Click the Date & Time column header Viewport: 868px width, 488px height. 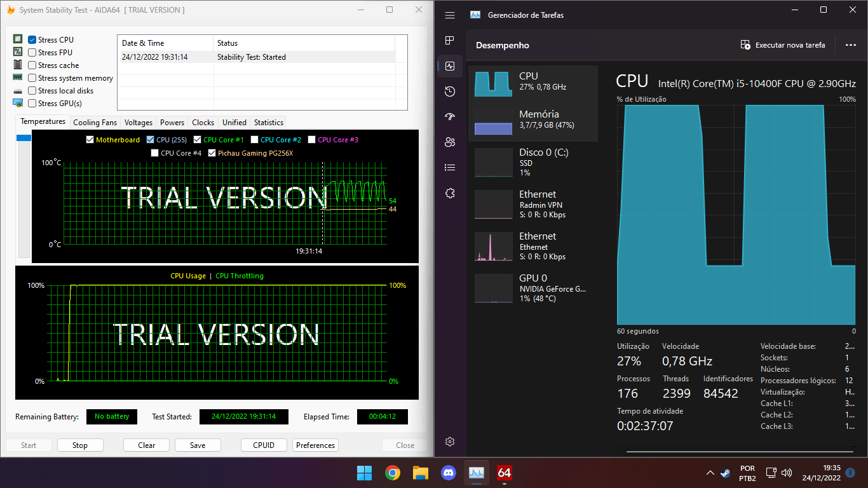click(x=165, y=43)
